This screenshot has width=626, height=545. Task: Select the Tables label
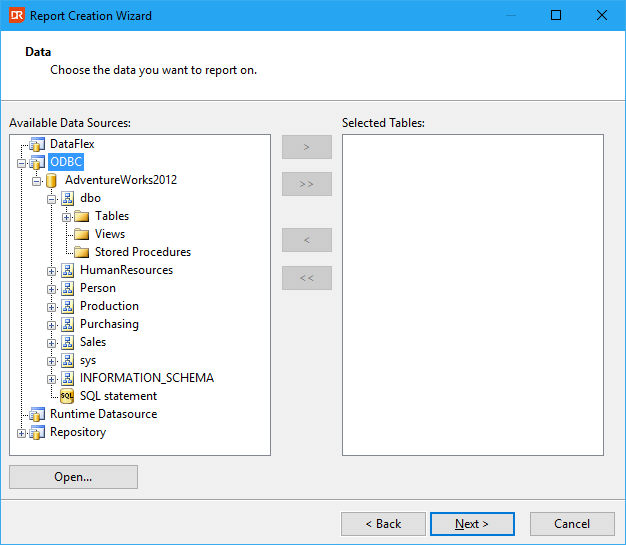pos(112,216)
